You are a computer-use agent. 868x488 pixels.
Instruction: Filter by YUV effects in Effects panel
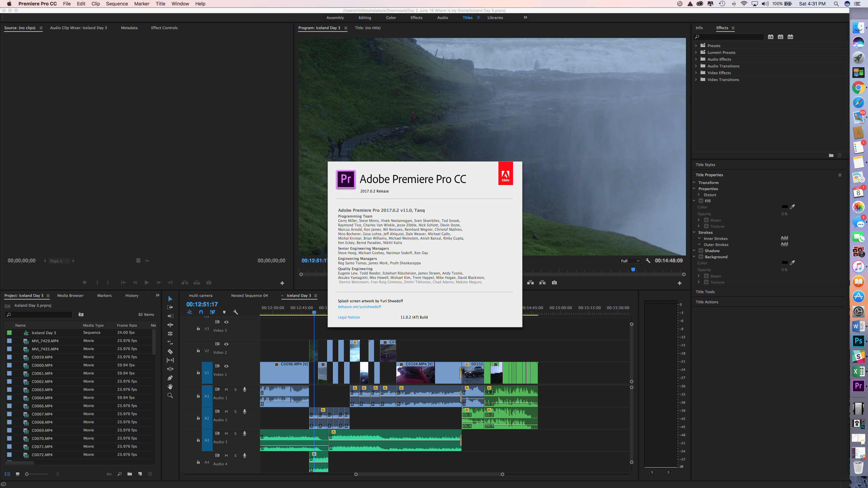click(x=790, y=37)
